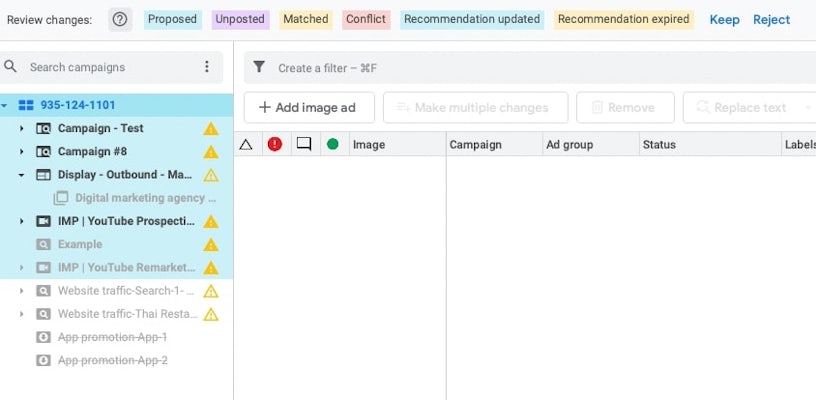Click the Proposed color legend tag
This screenshot has width=816, height=400.
coord(172,20)
